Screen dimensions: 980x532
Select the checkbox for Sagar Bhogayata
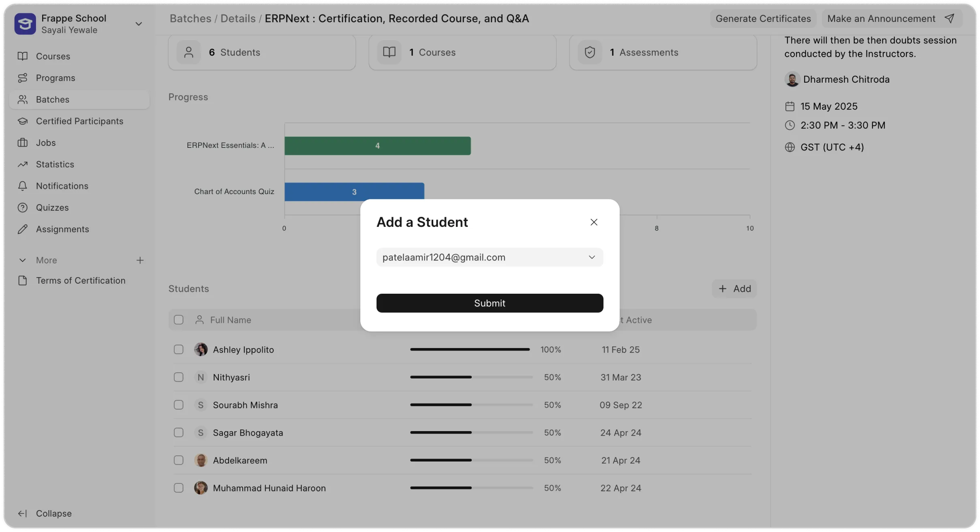[x=178, y=433]
